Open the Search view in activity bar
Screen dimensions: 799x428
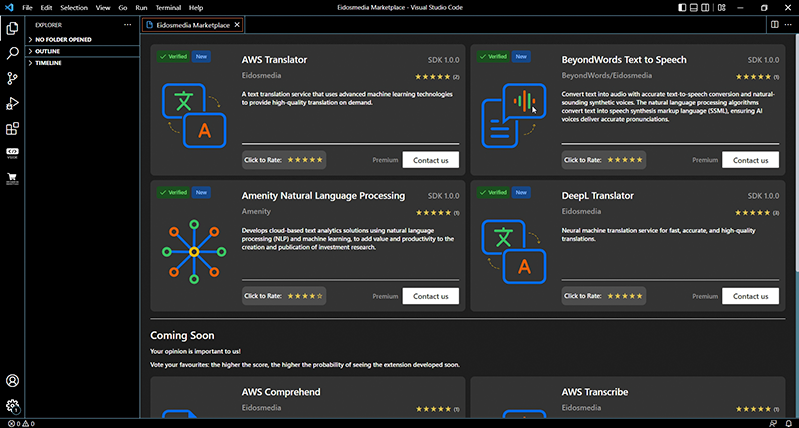pos(12,52)
